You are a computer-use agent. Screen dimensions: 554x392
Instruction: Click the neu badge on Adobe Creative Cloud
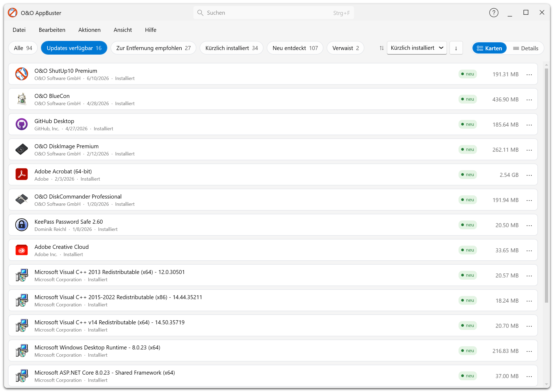click(x=468, y=250)
